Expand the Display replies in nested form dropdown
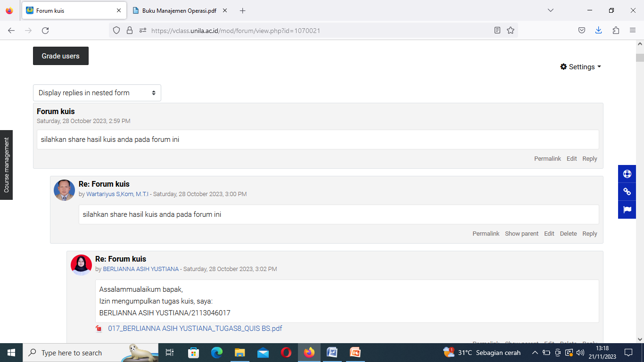The image size is (644, 362). click(x=97, y=93)
